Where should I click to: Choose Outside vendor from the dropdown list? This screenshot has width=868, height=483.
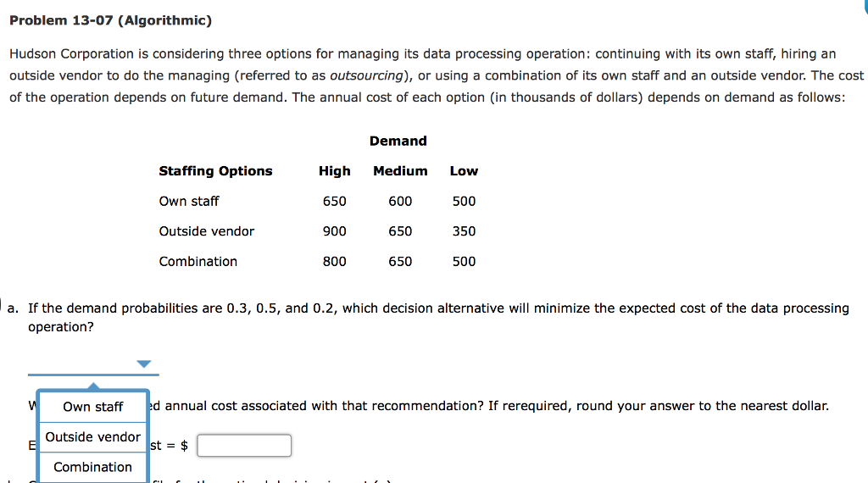point(92,437)
